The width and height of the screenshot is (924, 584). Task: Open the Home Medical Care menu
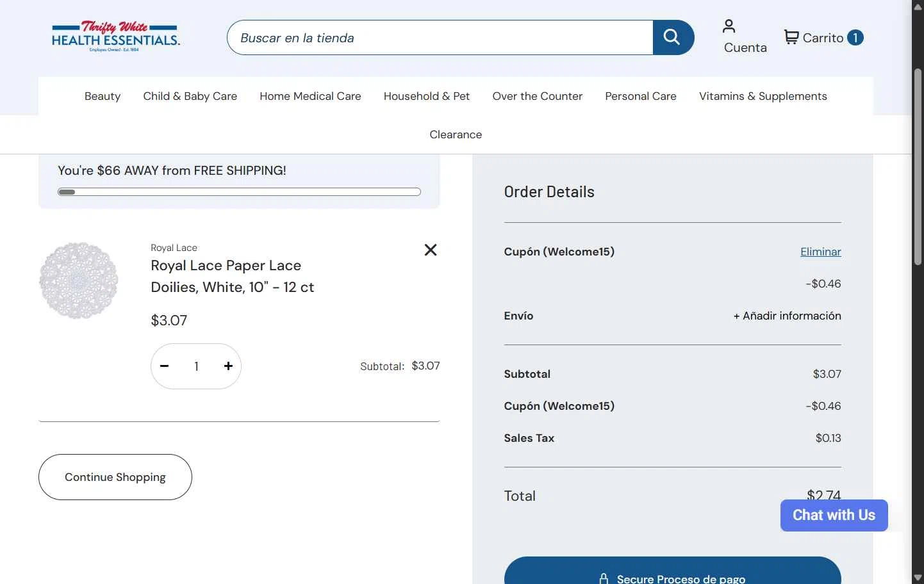[310, 96]
